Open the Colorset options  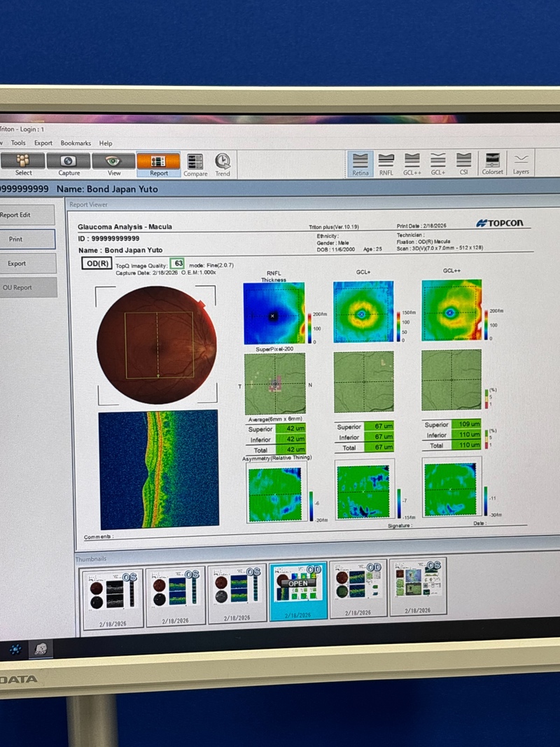(x=492, y=162)
